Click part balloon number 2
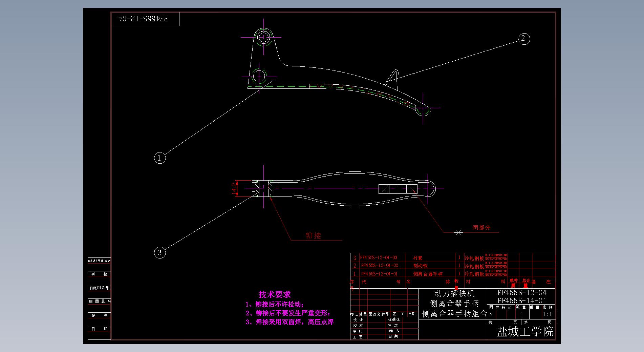 tap(524, 39)
